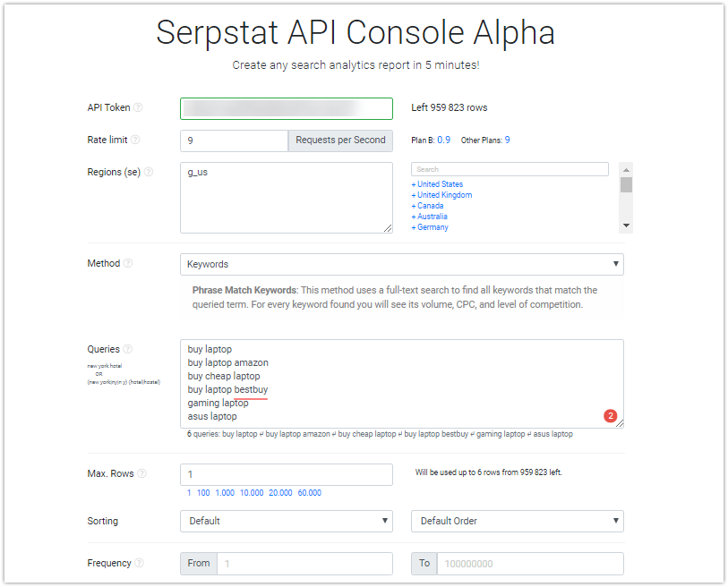
Task: Click the regions list scrollbar thumb
Action: pos(626,184)
